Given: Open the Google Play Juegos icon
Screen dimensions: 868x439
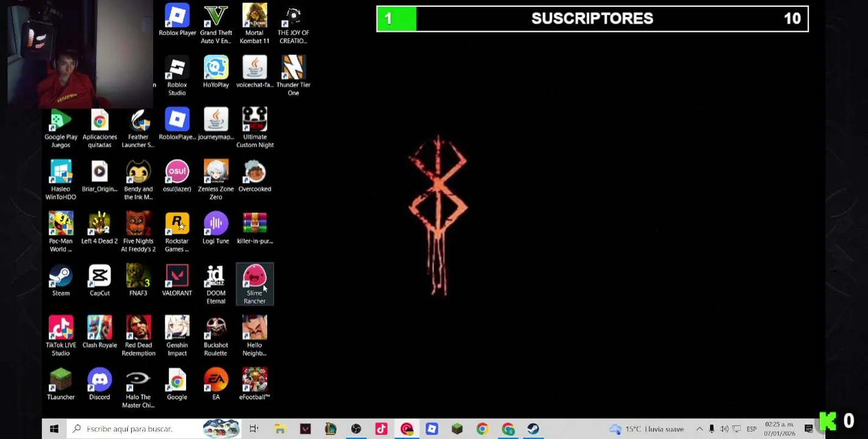Looking at the screenshot, I should (61, 128).
